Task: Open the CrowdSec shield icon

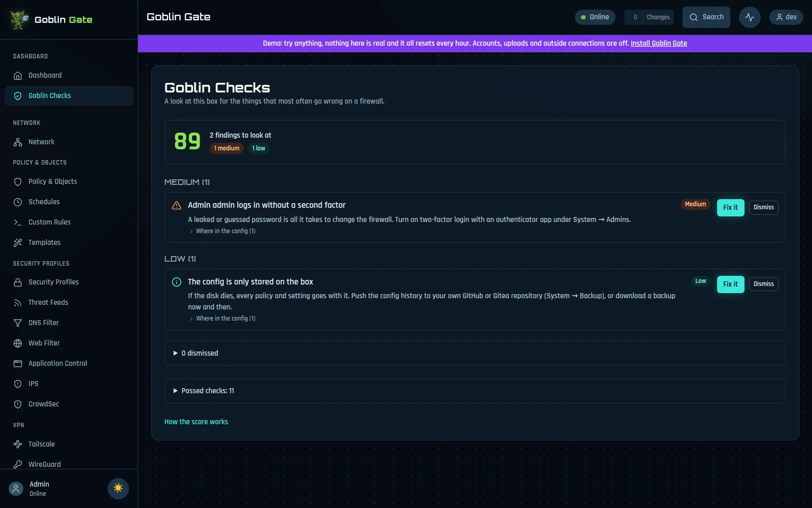Action: point(18,404)
